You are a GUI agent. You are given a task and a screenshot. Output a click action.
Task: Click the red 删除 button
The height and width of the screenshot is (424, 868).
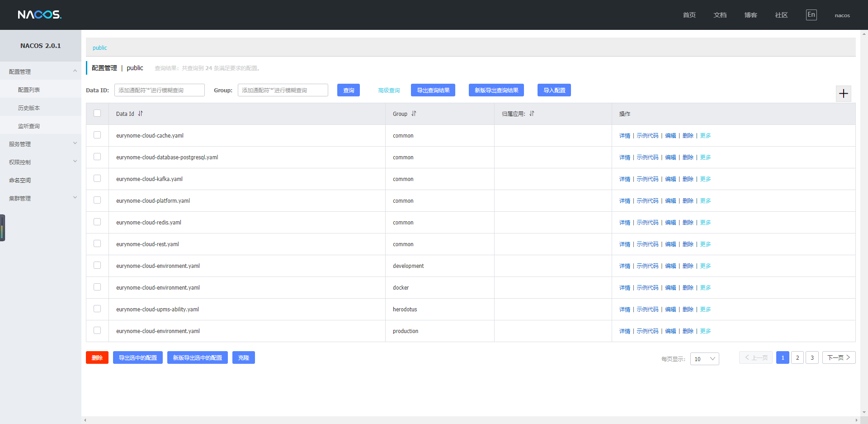click(x=97, y=357)
